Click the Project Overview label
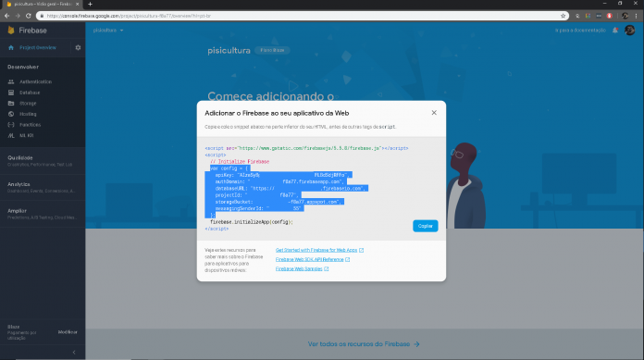This screenshot has height=360, width=644. 38,48
